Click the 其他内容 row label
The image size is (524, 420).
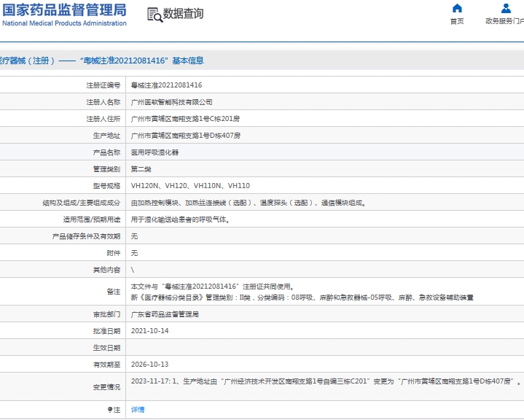[x=106, y=270]
